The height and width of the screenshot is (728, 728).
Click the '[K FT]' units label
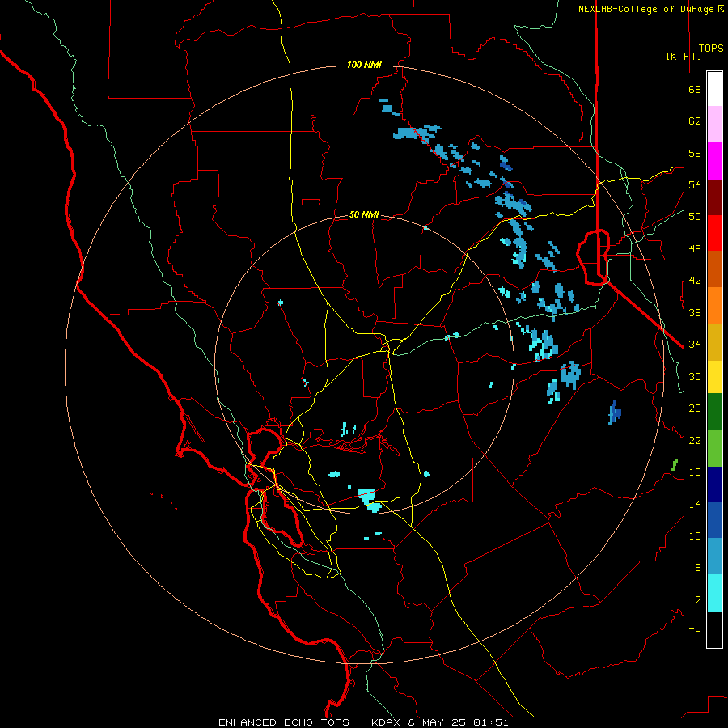[x=684, y=56]
